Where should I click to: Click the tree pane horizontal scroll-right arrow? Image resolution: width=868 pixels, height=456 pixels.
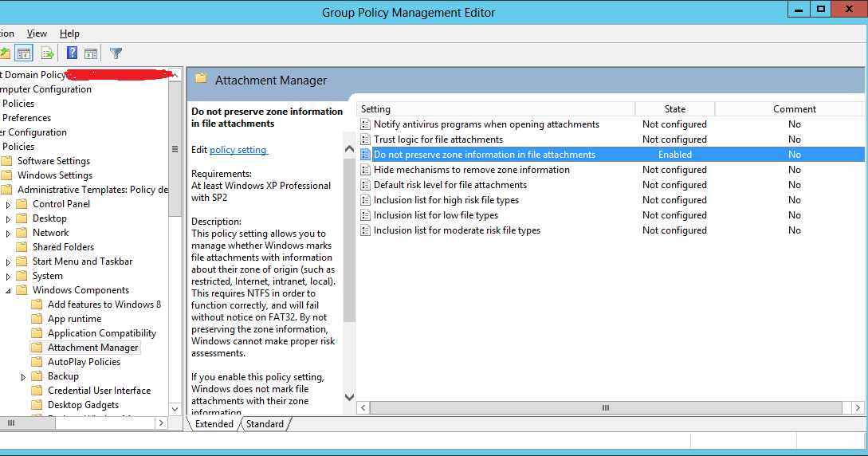[x=161, y=423]
